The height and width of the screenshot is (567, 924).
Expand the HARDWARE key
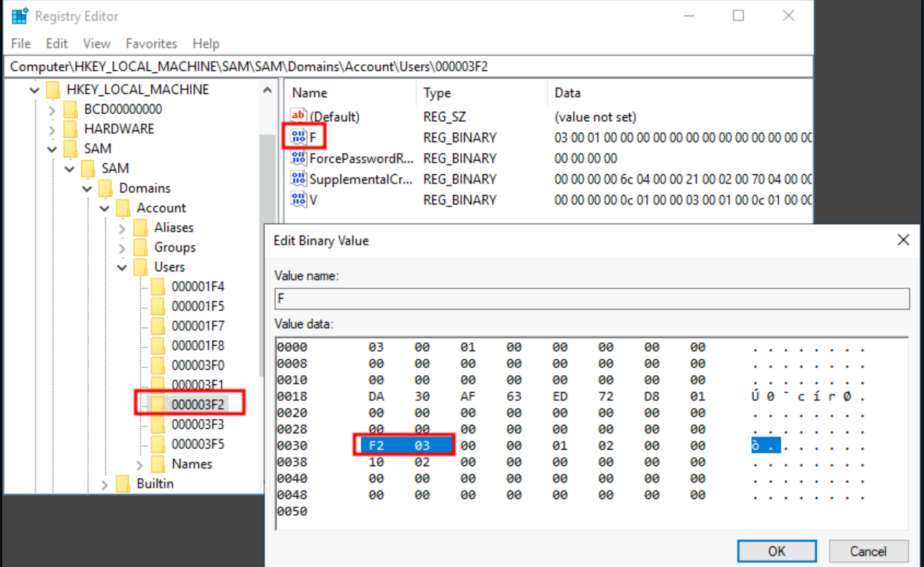[x=52, y=130]
